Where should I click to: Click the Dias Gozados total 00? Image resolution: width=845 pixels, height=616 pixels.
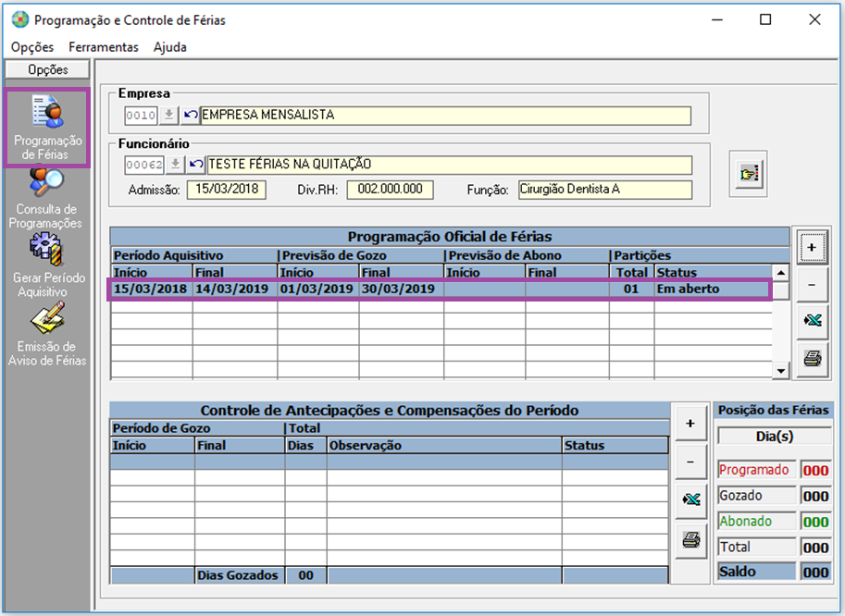point(305,575)
